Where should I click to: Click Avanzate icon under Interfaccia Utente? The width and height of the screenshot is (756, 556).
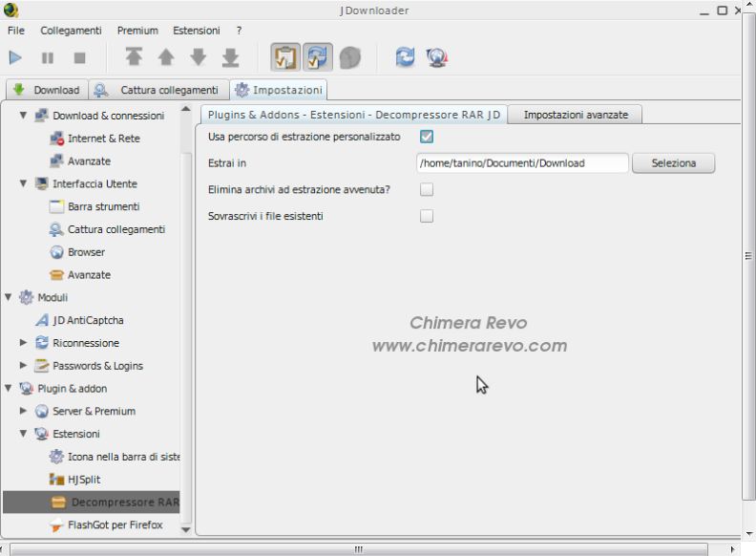[56, 274]
